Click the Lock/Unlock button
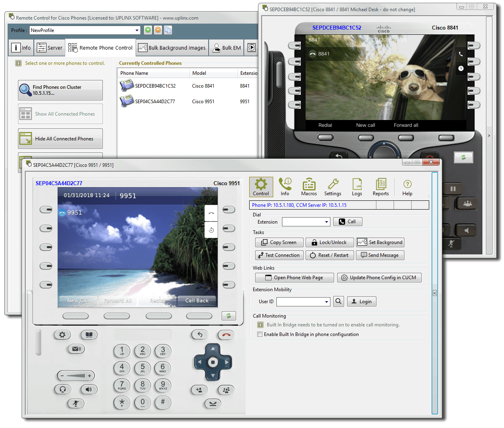This screenshot has width=504, height=428. click(330, 242)
